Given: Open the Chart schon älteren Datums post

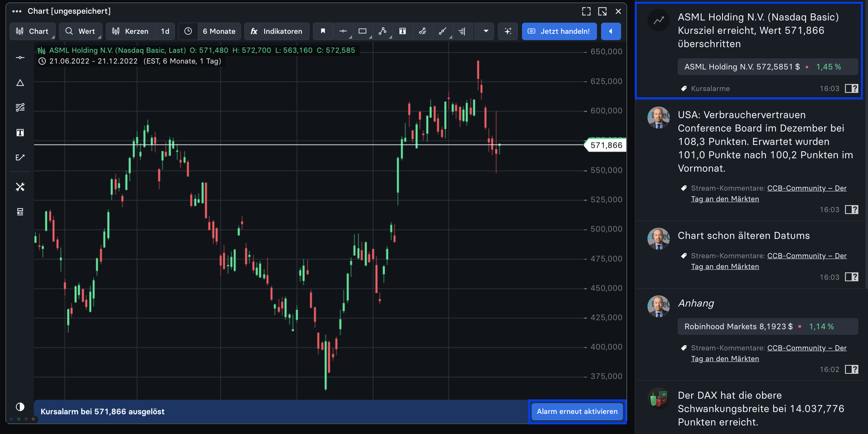Looking at the screenshot, I should click(x=744, y=236).
